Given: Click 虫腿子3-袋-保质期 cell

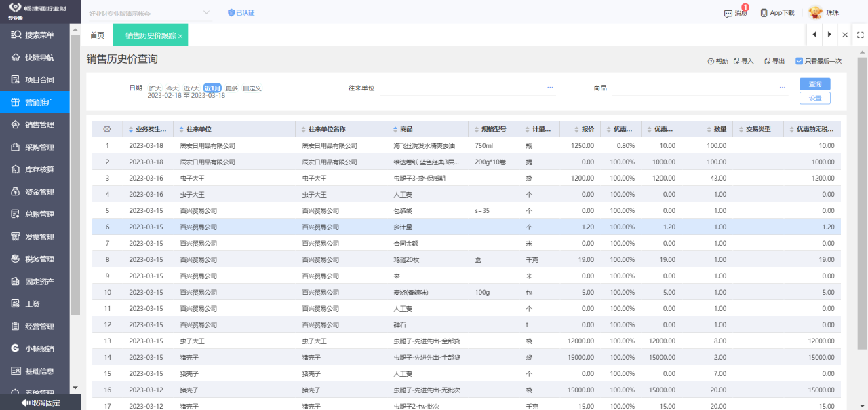Looking at the screenshot, I should (428, 178).
